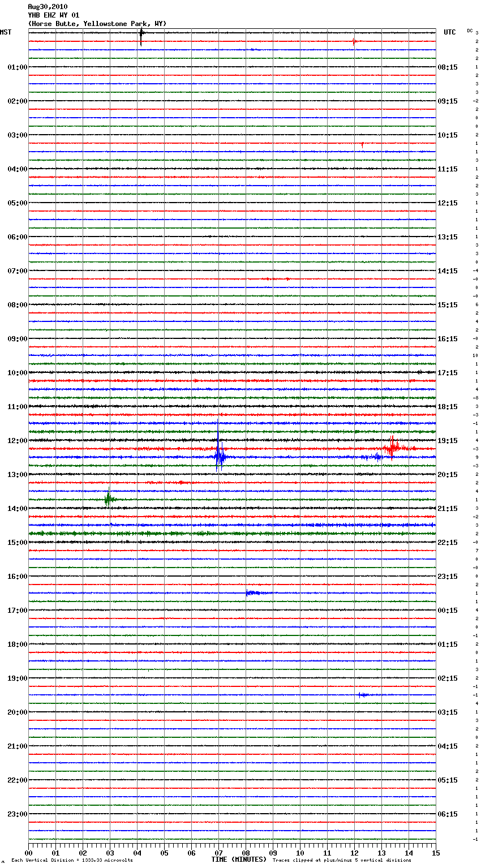Select the 18:00 MST time label
Viewport: 481px width, 868px height.
point(18,644)
